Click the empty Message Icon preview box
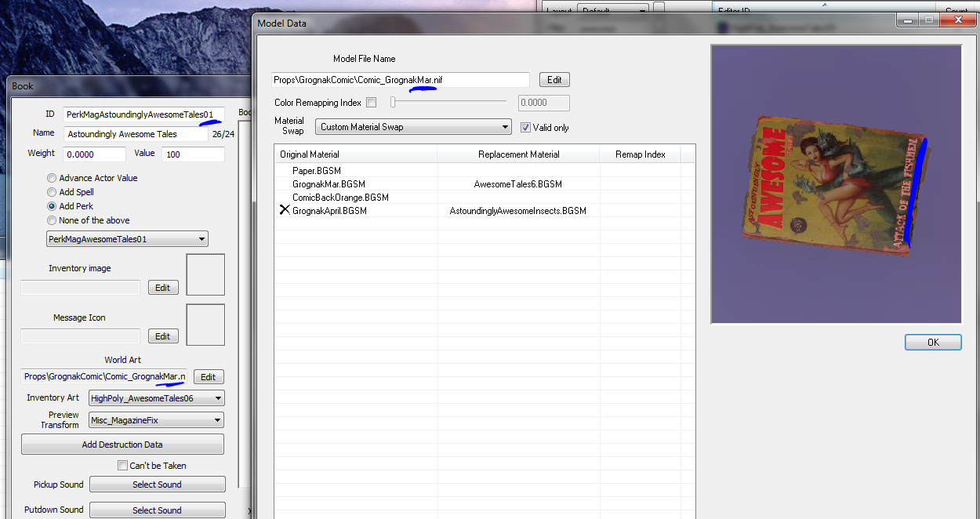 (205, 325)
